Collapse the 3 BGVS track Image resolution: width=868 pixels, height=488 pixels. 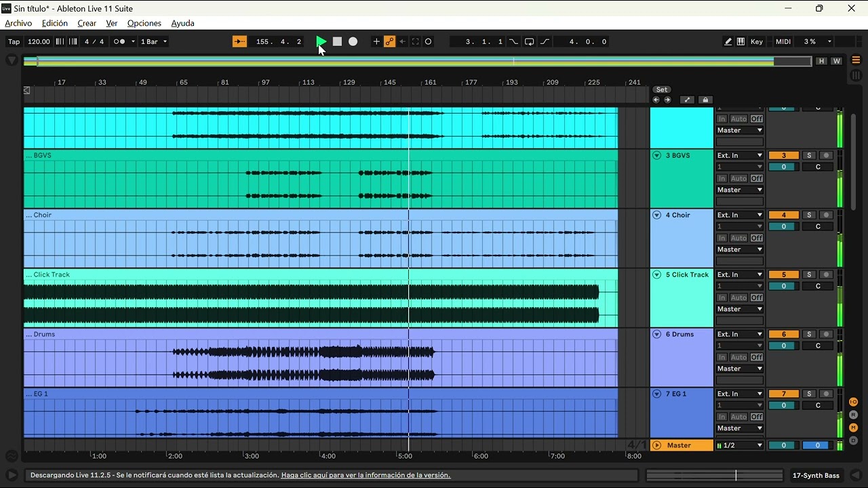click(656, 155)
